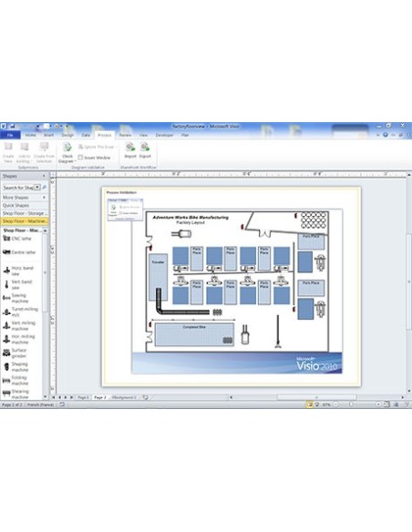This screenshot has width=412, height=532.
Task: Switch to the View ribbon tab
Action: tap(143, 135)
